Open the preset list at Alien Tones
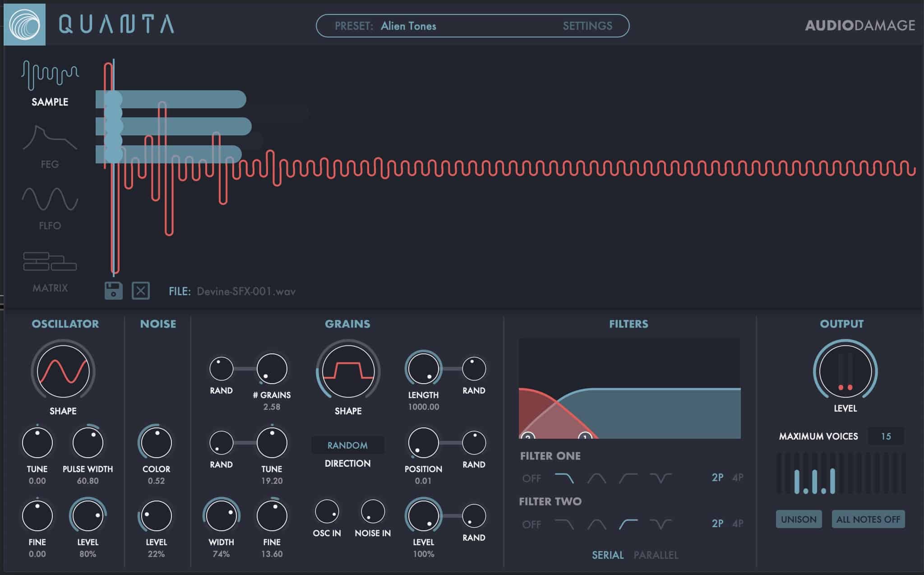 [x=408, y=26]
